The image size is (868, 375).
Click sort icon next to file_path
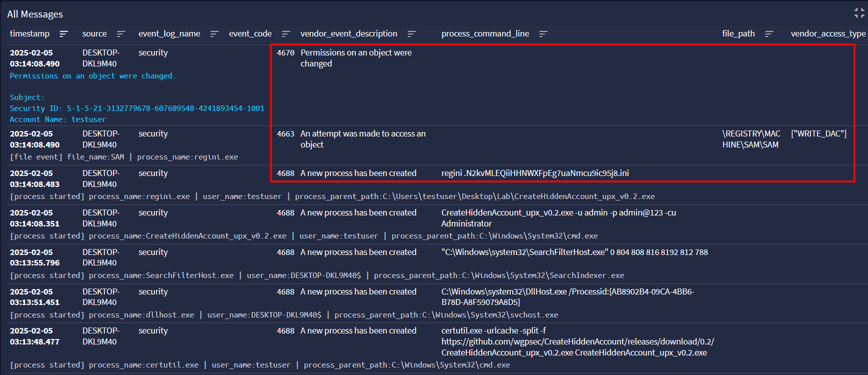point(769,34)
